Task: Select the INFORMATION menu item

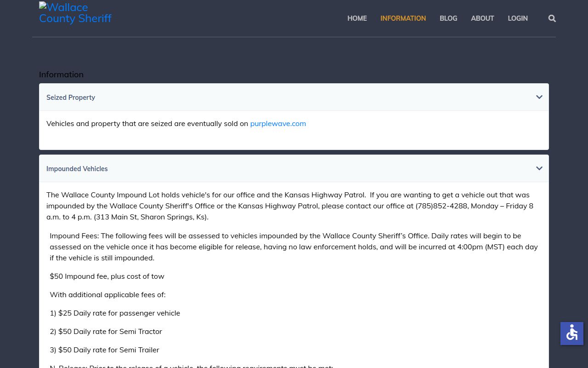Action: pos(403,18)
